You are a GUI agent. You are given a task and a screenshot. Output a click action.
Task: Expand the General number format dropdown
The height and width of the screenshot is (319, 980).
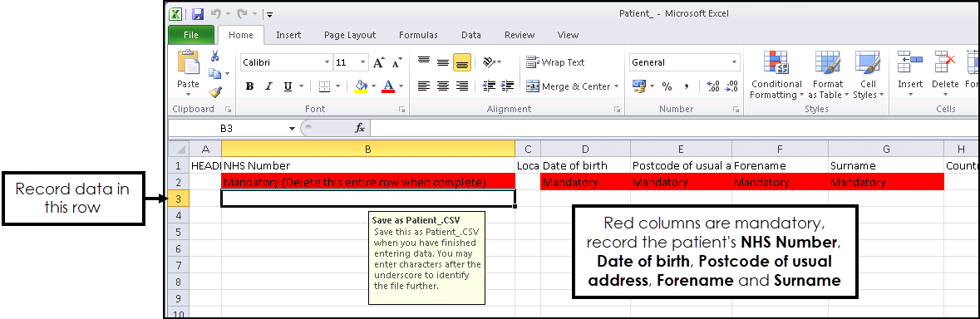(734, 62)
